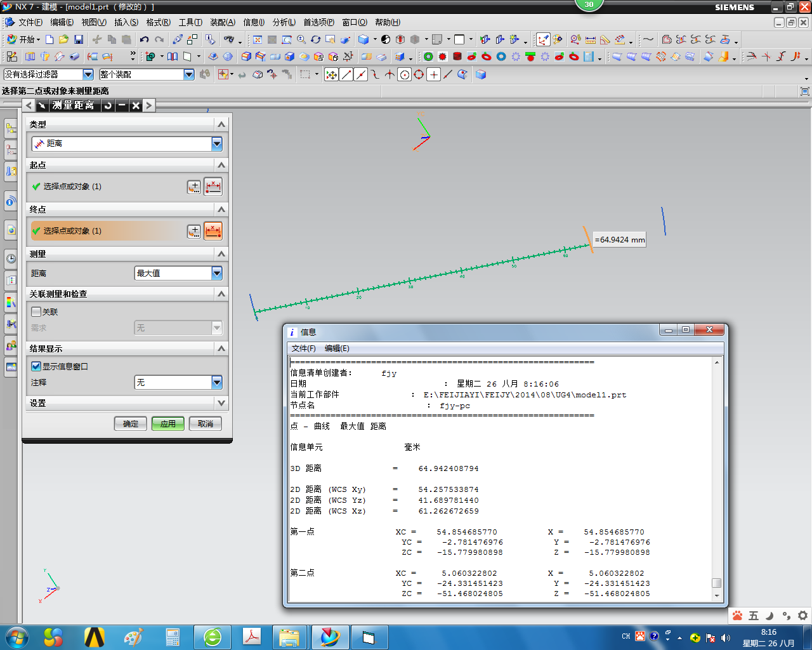The width and height of the screenshot is (812, 650).
Task: Open the Assembly Navigator sidebar tab
Action: 11,129
